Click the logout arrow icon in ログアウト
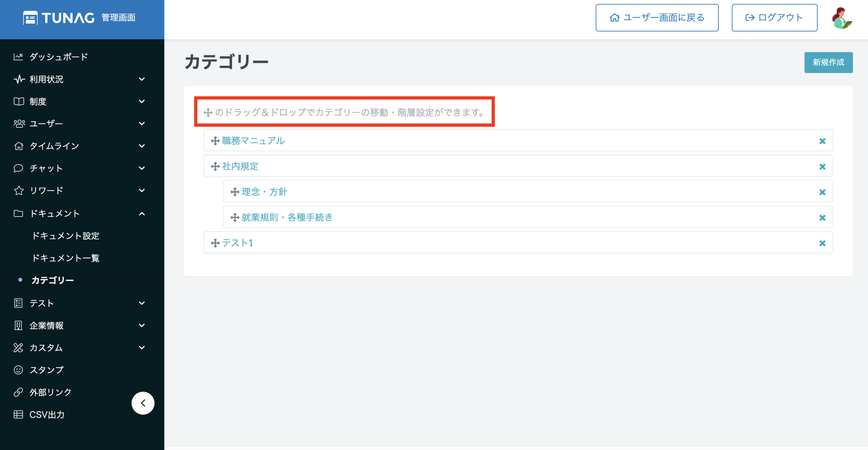868x450 pixels. [x=750, y=18]
